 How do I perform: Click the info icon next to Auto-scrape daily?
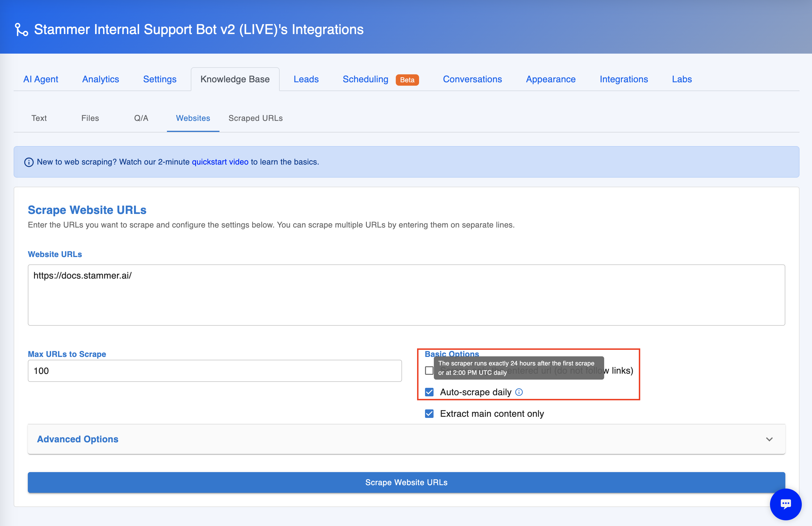(x=519, y=392)
